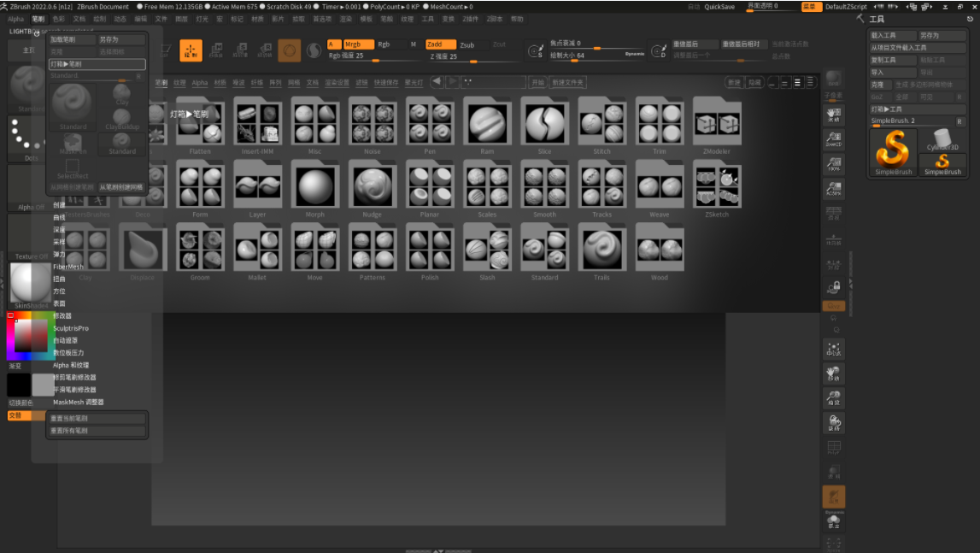This screenshot has height=553, width=980.
Task: Adjust the 绘制大小 64 slider
Action: pyautogui.click(x=597, y=56)
